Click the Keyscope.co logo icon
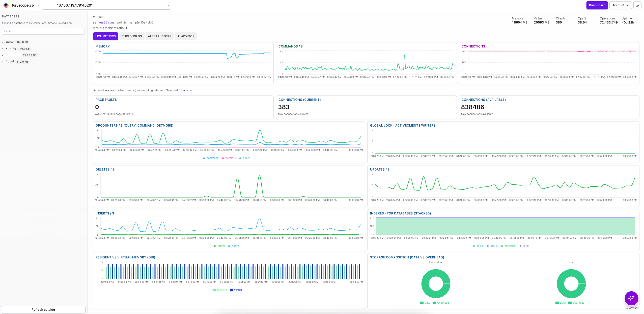Viewport: 644px width, 314px height. 6,5
